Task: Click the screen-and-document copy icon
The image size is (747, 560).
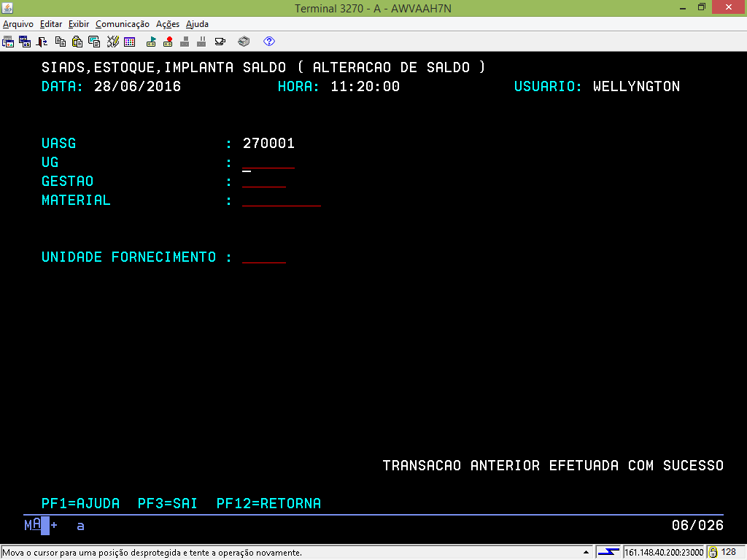Action: tap(94, 42)
